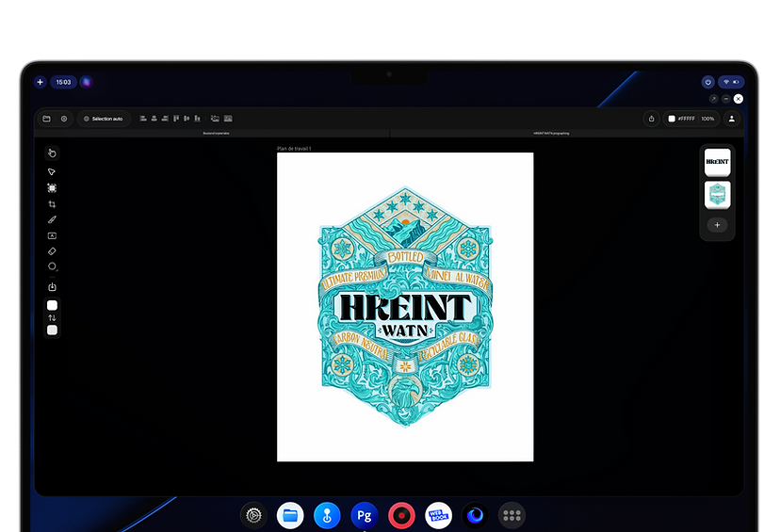Click the label artwork on the canvas
This screenshot has height=532, width=780.
pos(405,307)
